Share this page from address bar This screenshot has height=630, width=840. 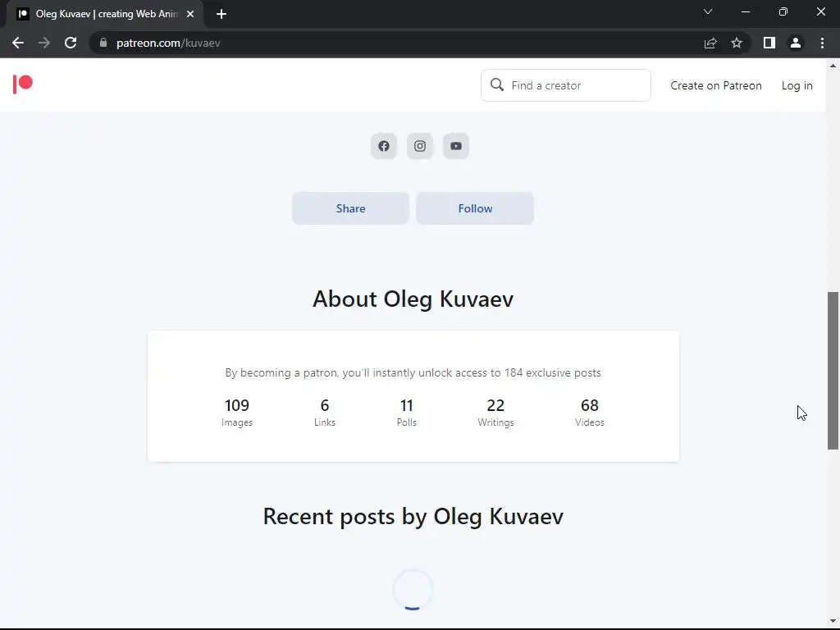(710, 43)
